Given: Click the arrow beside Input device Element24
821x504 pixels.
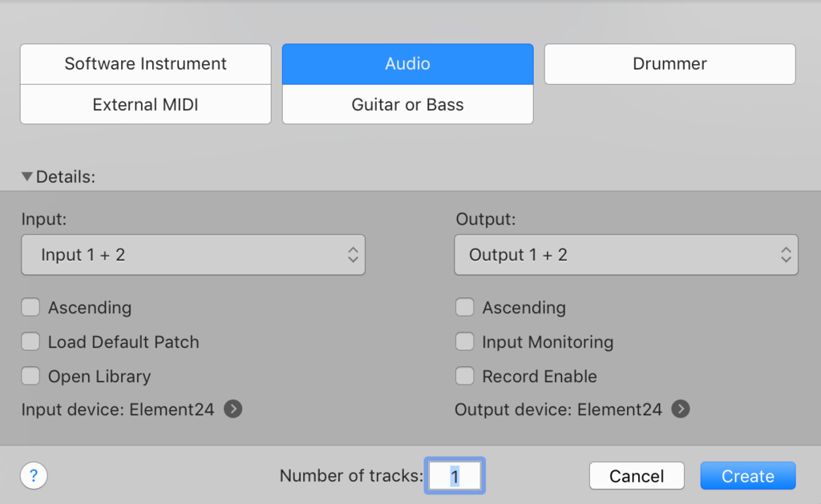Looking at the screenshot, I should [233, 409].
